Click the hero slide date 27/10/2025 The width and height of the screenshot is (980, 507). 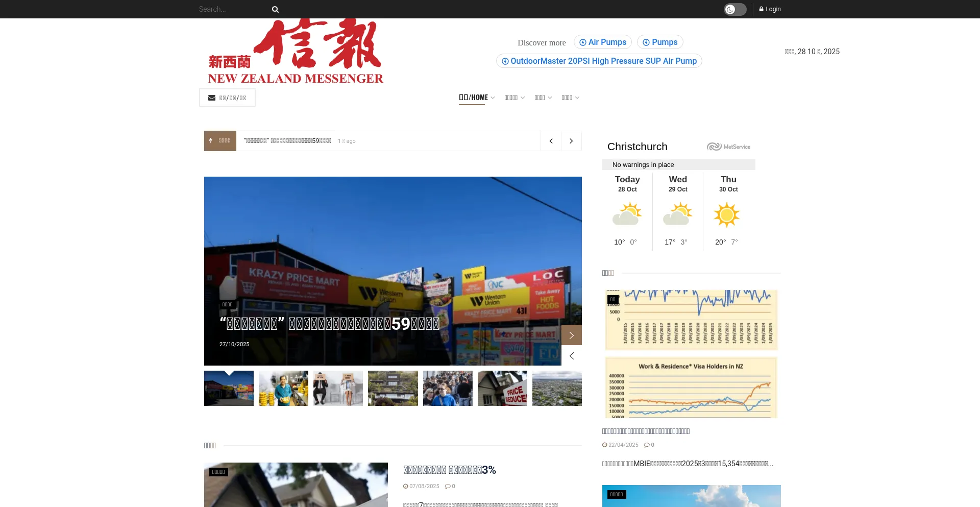pos(234,344)
